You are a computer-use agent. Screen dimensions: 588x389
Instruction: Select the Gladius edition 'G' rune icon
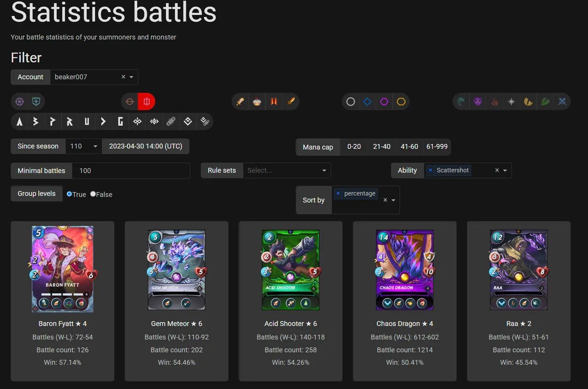coord(120,121)
